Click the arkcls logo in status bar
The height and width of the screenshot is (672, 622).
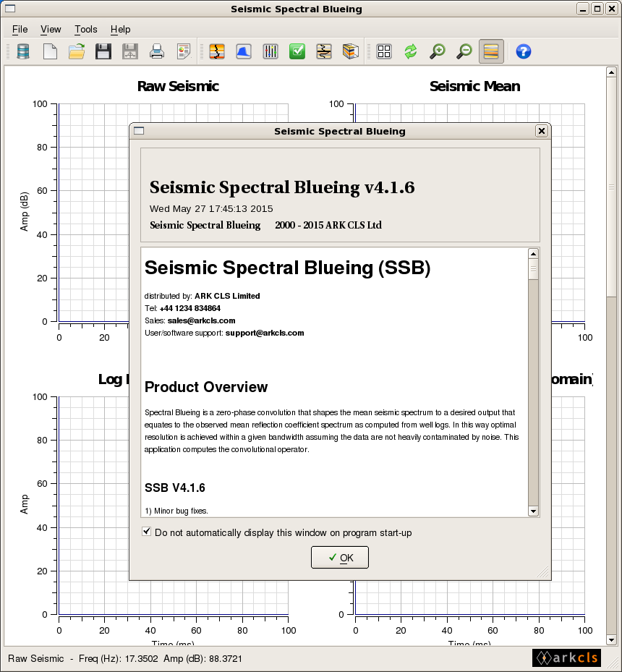tap(566, 658)
